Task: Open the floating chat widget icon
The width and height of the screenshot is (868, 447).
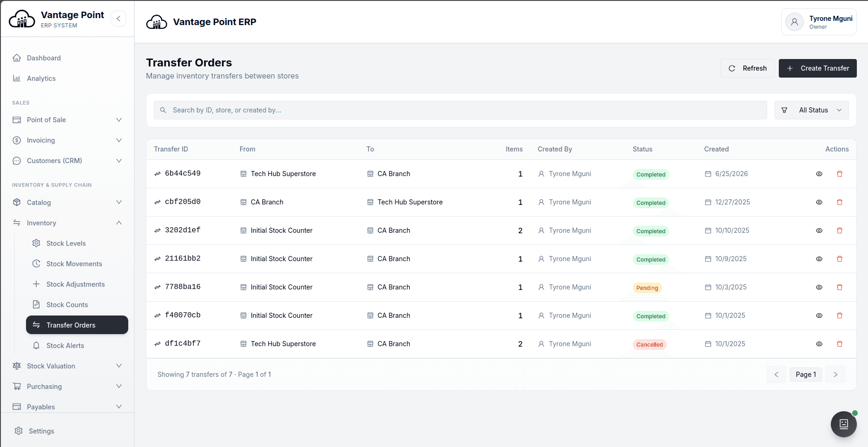Action: coord(844,424)
